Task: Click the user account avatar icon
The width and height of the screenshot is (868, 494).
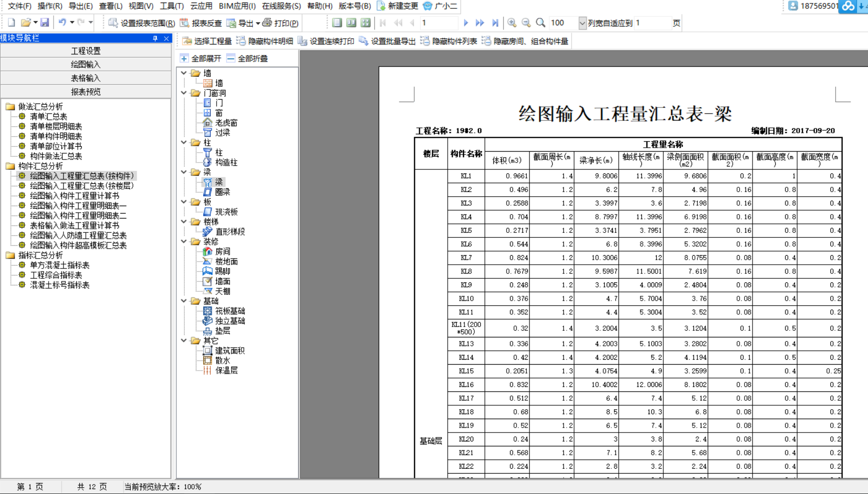Action: (x=793, y=6)
